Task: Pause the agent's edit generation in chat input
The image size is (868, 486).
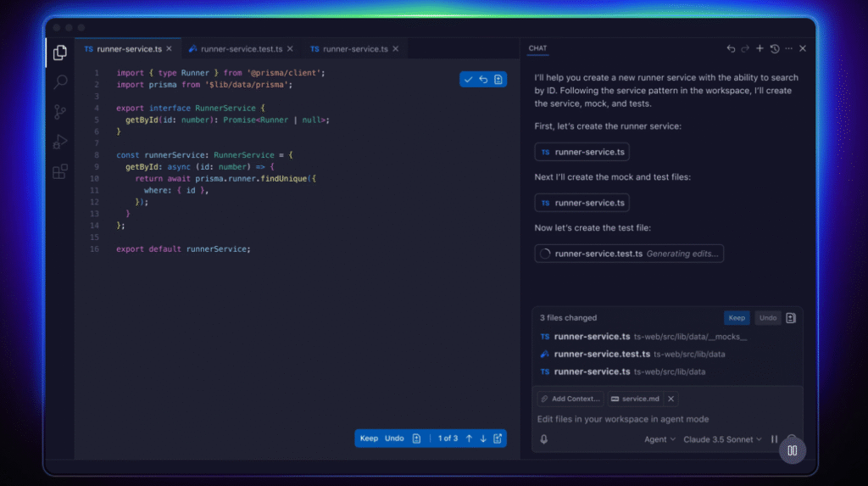Action: pyautogui.click(x=774, y=439)
